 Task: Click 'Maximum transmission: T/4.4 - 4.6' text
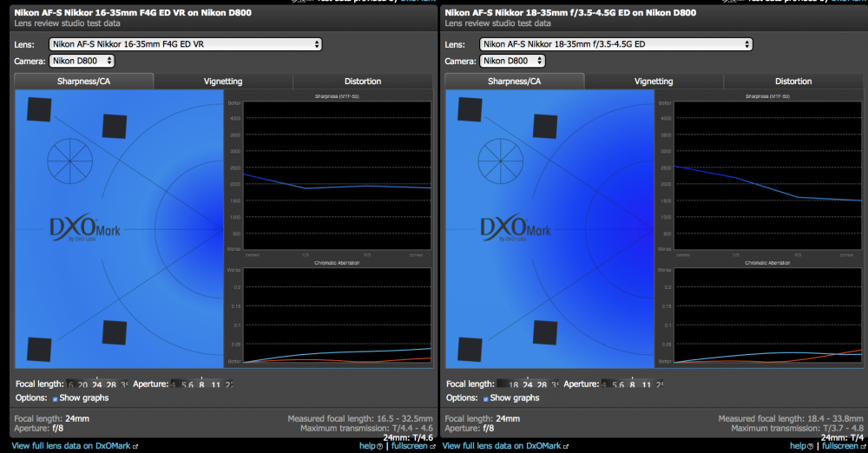pos(367,428)
